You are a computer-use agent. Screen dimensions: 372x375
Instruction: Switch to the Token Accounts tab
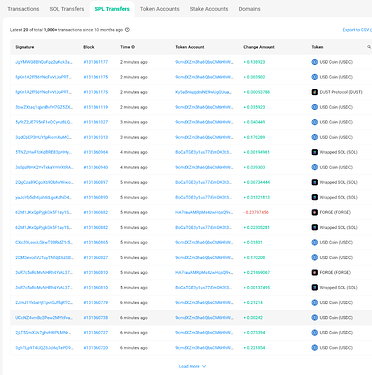tap(160, 9)
